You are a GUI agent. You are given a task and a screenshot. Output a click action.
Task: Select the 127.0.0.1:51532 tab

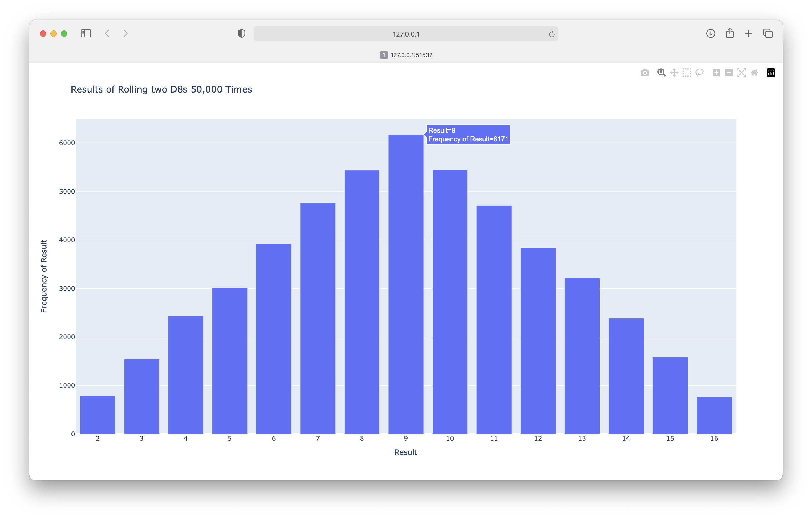(x=406, y=55)
